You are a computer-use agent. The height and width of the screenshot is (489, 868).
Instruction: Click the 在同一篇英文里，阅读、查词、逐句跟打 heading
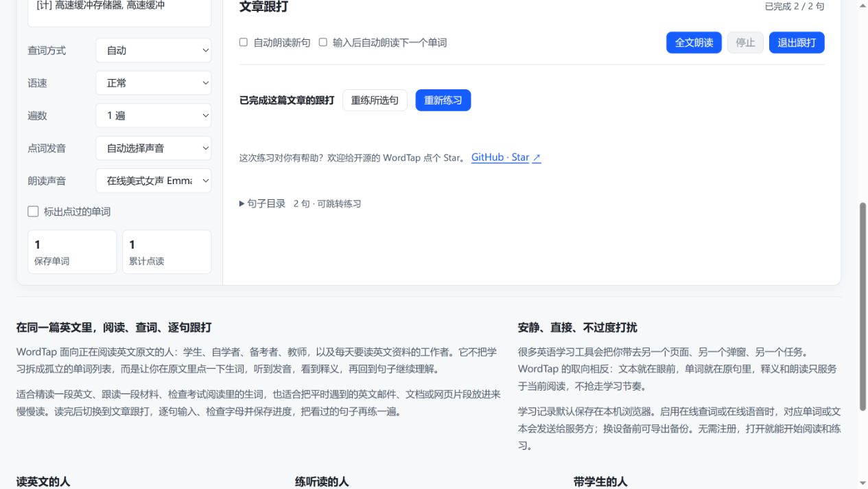[114, 328]
